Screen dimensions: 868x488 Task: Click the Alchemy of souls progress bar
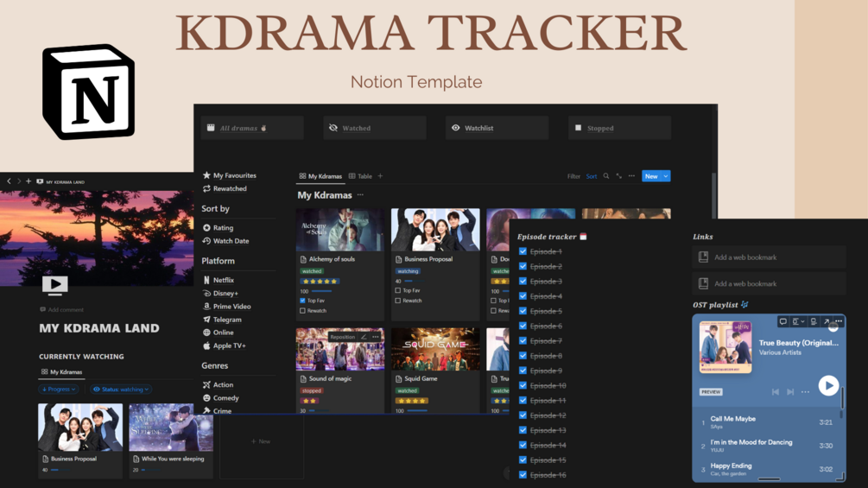point(321,291)
